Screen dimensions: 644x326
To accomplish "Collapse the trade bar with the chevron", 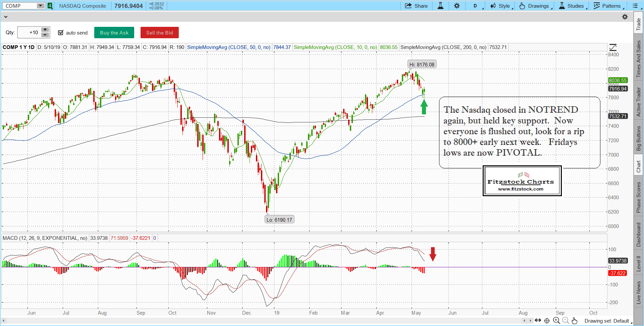I will (x=6, y=17).
